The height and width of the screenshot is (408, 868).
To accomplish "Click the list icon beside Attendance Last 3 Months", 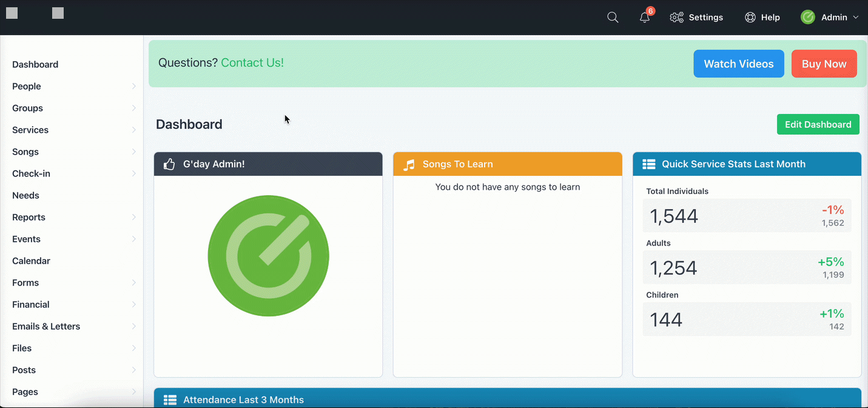I will 170,400.
